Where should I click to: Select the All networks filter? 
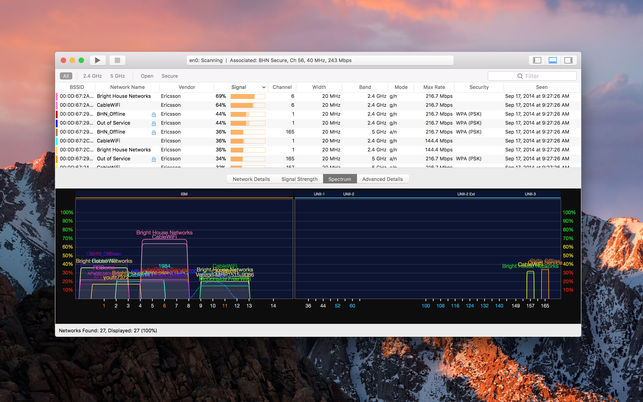tap(66, 76)
